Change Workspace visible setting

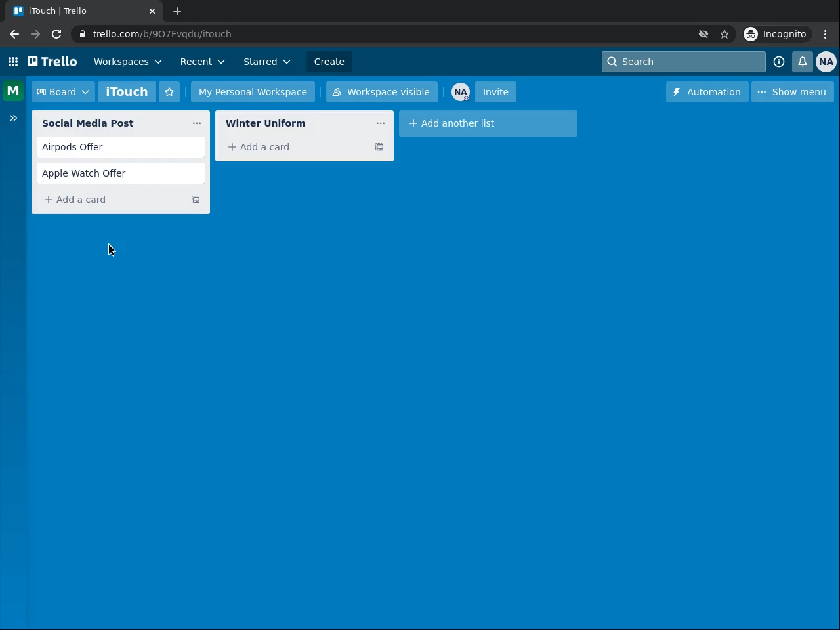[x=381, y=92]
